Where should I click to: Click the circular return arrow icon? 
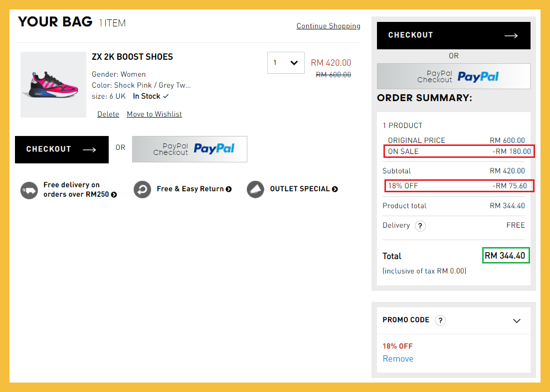click(142, 189)
